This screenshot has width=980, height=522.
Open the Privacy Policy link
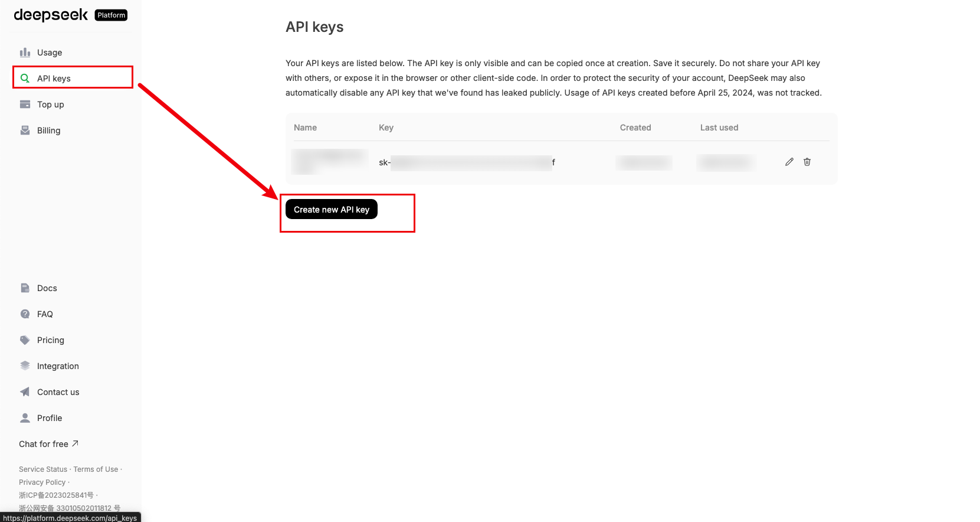click(42, 482)
